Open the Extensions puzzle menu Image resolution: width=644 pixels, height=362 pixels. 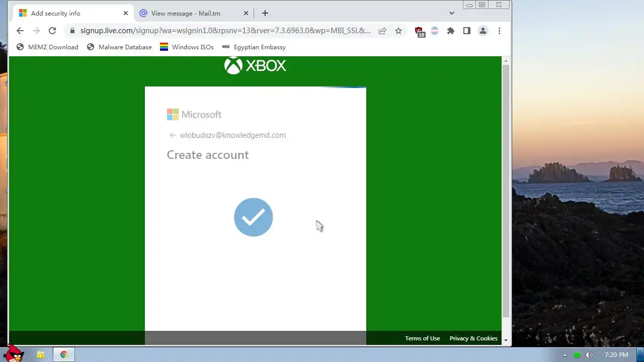tap(451, 31)
